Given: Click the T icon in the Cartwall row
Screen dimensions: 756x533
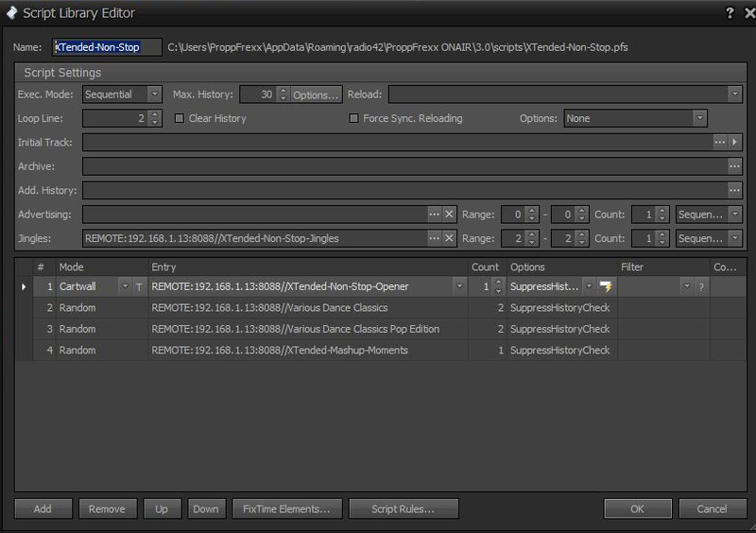Looking at the screenshot, I should (139, 287).
